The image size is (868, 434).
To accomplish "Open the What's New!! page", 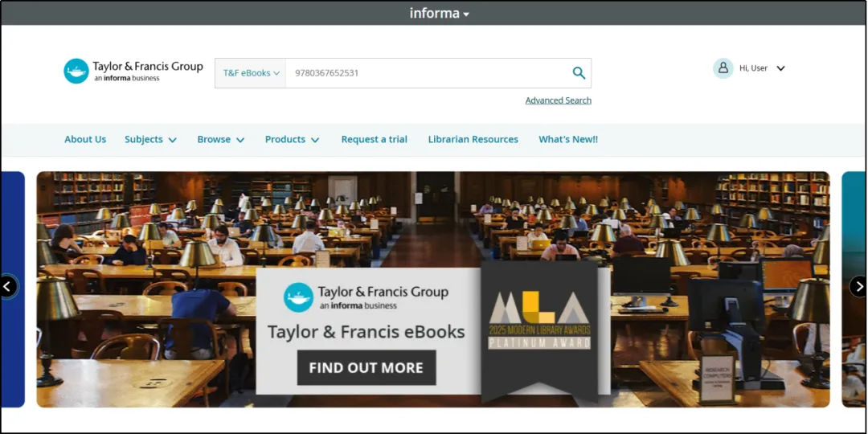I will click(x=568, y=140).
